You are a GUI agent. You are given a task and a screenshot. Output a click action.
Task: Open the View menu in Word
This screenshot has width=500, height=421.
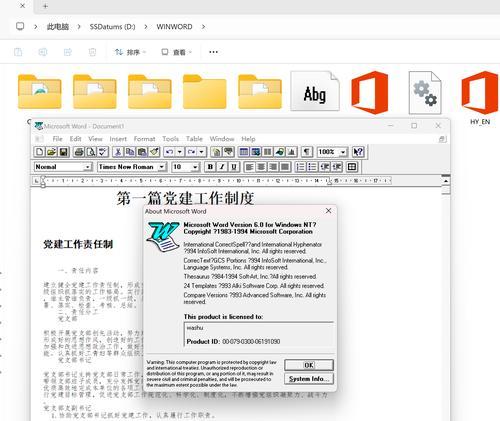coord(95,139)
